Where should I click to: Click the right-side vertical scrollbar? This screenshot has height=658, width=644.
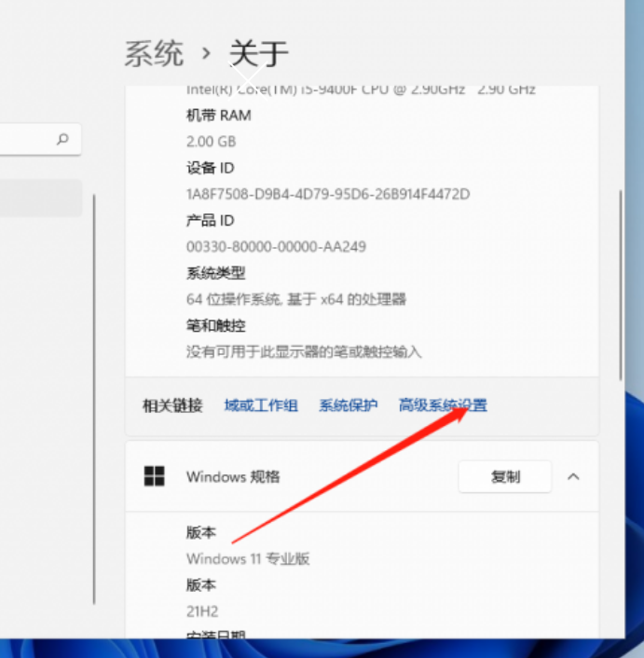tap(620, 285)
